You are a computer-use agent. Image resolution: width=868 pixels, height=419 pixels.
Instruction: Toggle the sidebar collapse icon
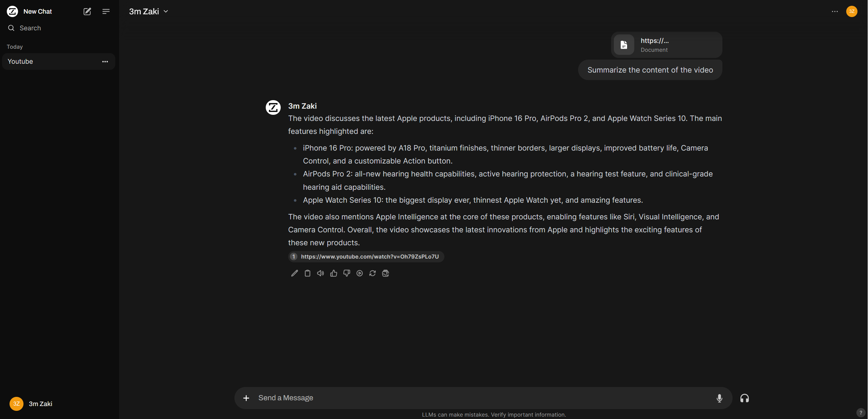106,12
